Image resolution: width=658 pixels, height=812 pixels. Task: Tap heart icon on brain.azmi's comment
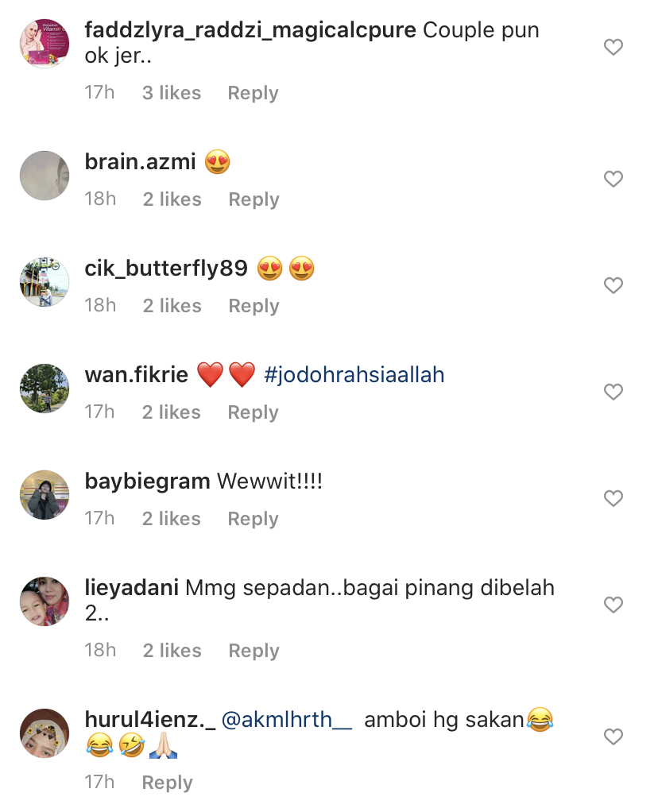pos(613,180)
